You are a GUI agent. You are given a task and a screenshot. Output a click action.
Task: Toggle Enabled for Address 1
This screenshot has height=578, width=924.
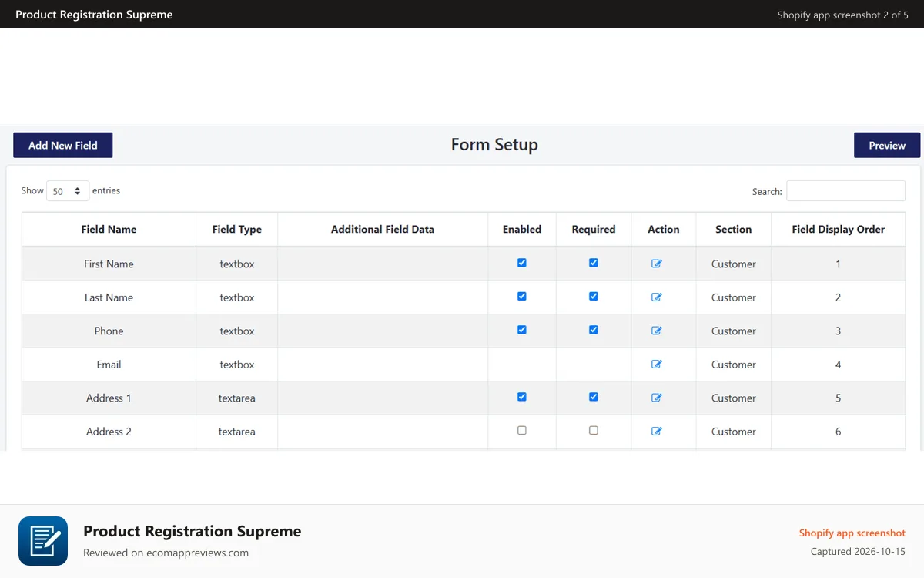click(x=522, y=397)
